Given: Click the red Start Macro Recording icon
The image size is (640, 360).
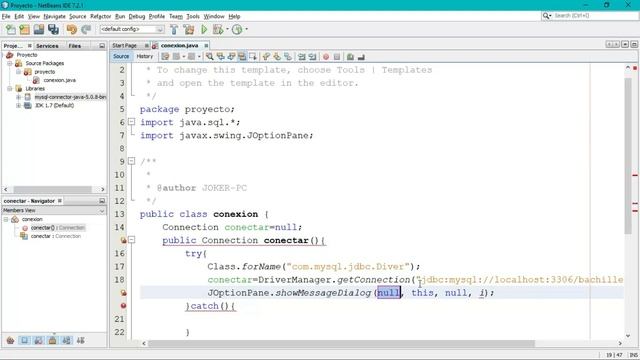Looking at the screenshot, I should 326,57.
